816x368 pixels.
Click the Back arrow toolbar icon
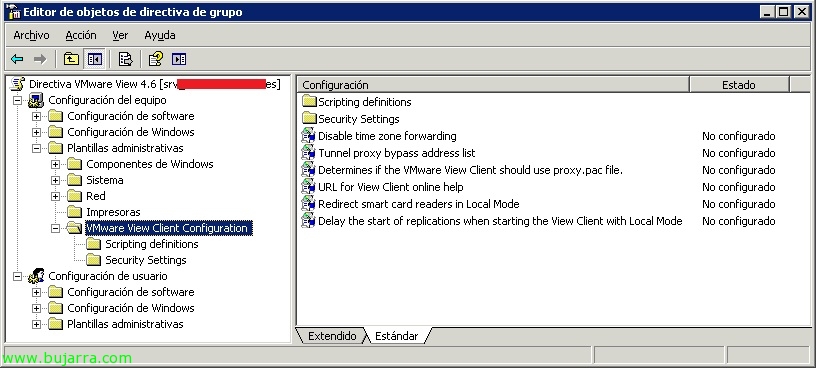click(x=17, y=59)
